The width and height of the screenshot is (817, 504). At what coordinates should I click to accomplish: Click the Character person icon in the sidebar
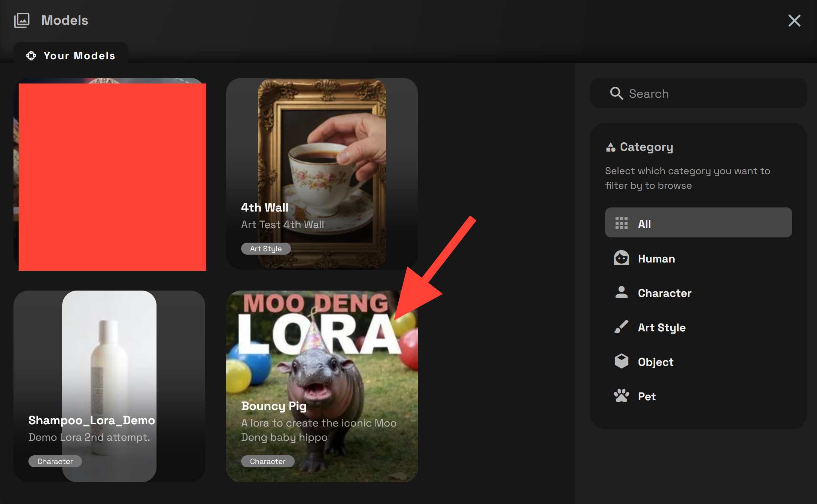click(x=622, y=292)
